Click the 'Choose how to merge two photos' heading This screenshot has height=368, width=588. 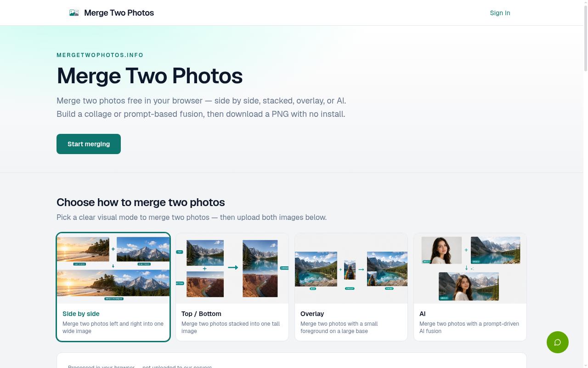[141, 202]
